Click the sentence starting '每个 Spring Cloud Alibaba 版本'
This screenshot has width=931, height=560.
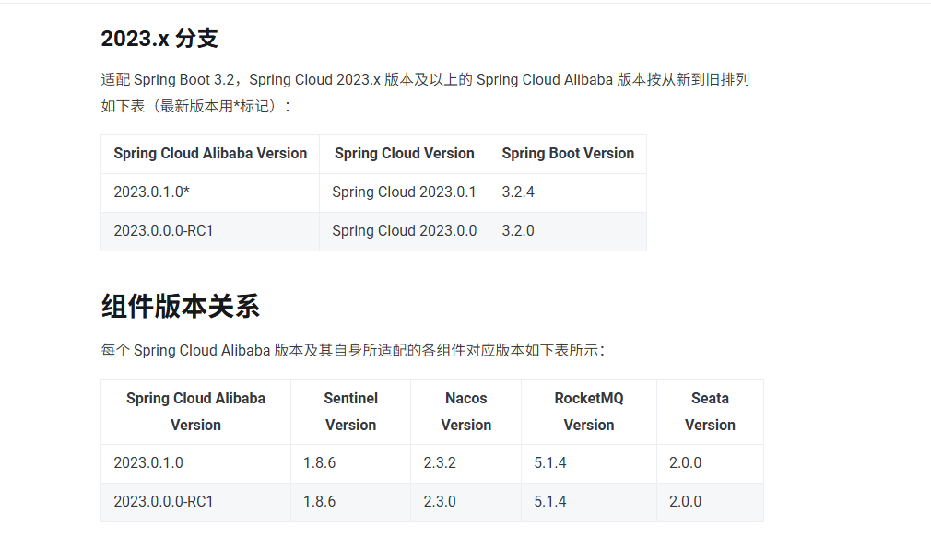pos(353,351)
